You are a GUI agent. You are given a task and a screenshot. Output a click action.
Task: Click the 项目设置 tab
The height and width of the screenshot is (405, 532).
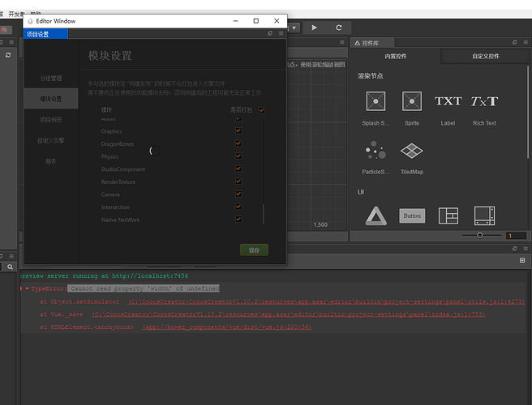pos(45,34)
